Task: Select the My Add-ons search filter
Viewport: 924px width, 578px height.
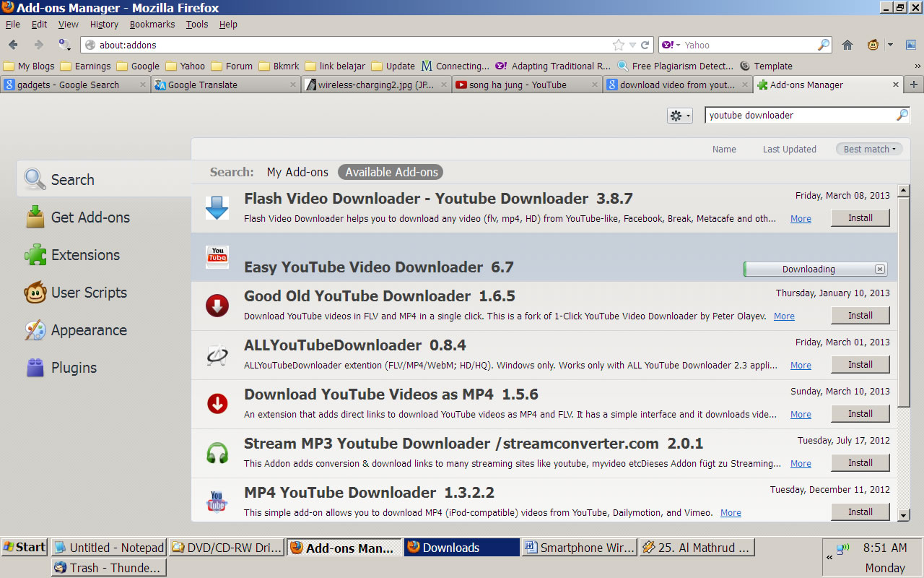Action: pos(297,172)
